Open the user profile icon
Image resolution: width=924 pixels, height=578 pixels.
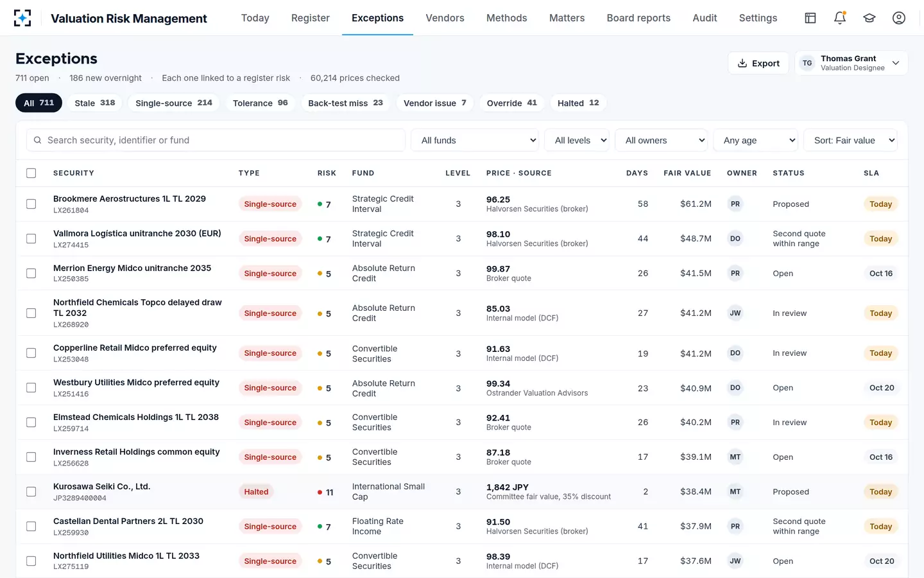click(x=899, y=18)
